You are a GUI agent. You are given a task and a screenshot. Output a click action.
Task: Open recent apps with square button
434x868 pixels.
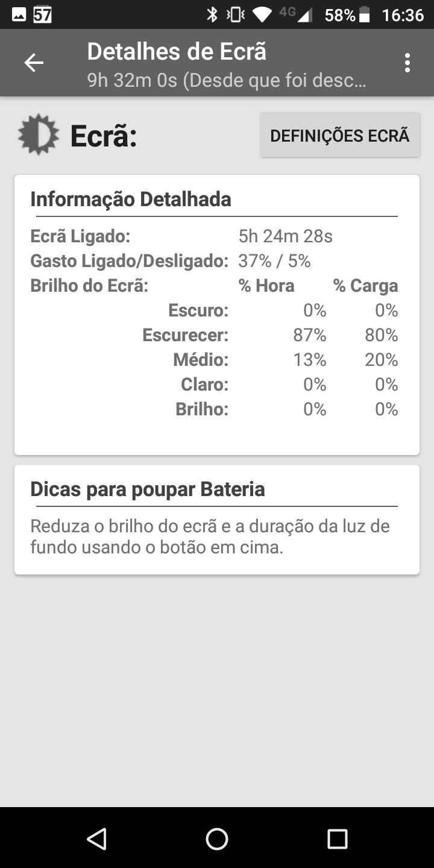click(338, 838)
